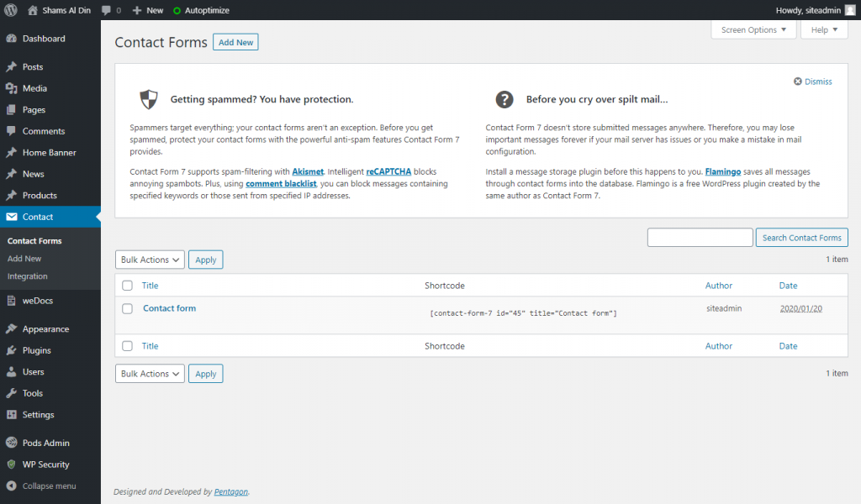Click the Search Contact Forms button
The image size is (861, 504).
point(801,238)
